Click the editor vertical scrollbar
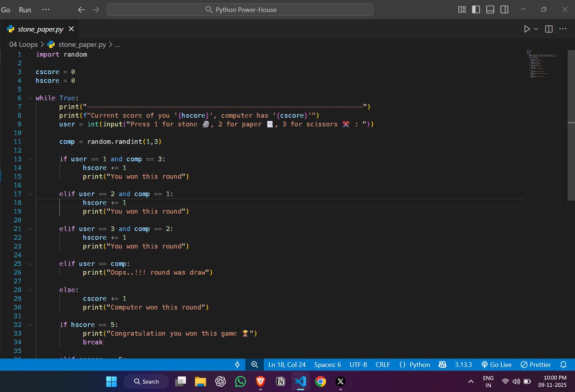This screenshot has height=392, width=575. click(571, 124)
